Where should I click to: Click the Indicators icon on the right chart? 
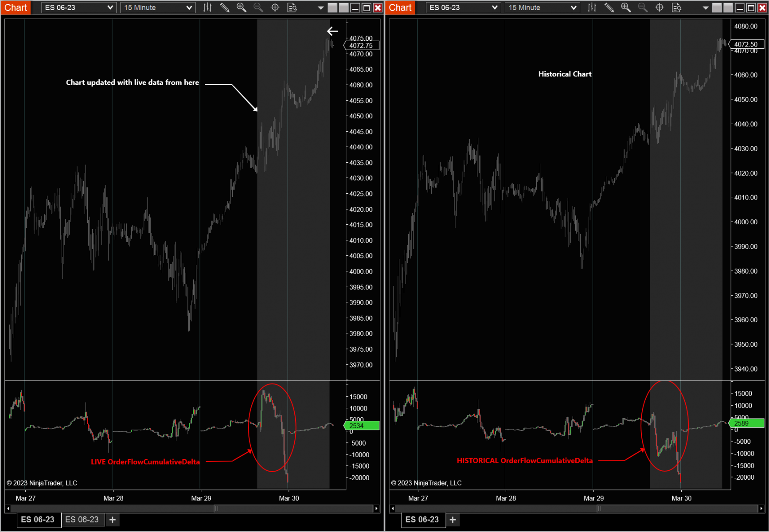(x=592, y=7)
